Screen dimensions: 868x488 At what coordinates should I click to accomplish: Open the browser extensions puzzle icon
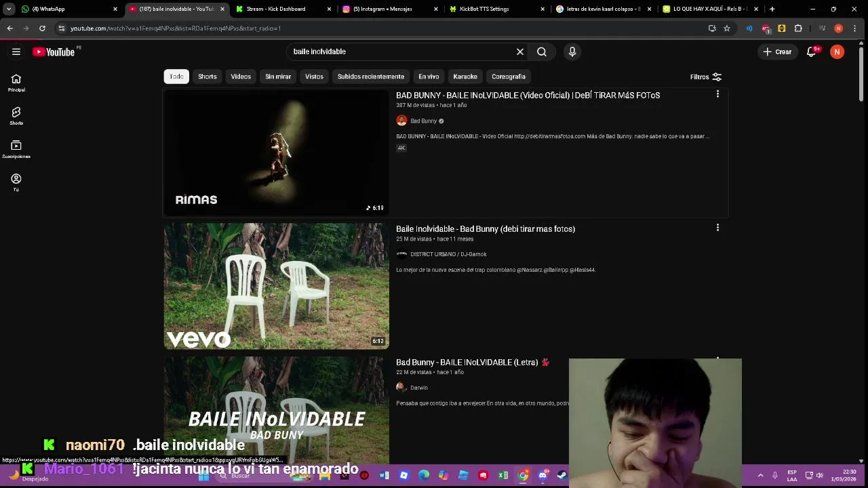(x=798, y=28)
